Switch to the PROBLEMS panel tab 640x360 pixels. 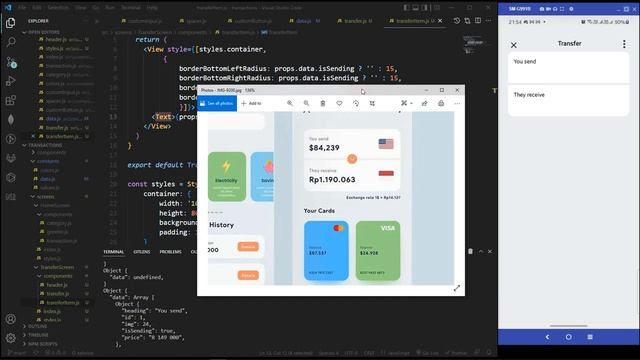170,252
